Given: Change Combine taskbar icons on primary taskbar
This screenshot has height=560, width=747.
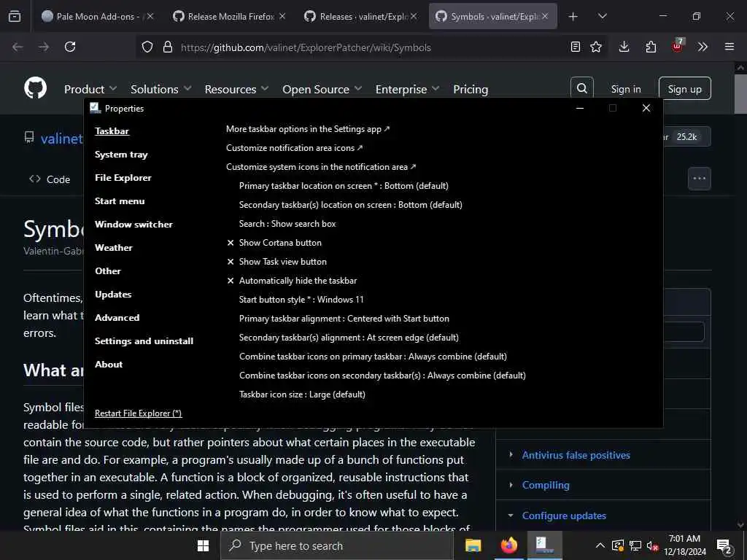Looking at the screenshot, I should [373, 357].
